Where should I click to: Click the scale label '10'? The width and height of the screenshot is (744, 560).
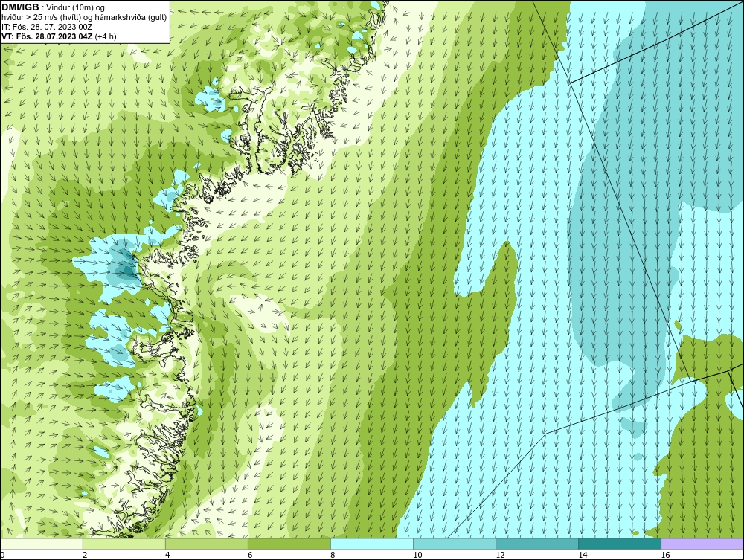417,556
